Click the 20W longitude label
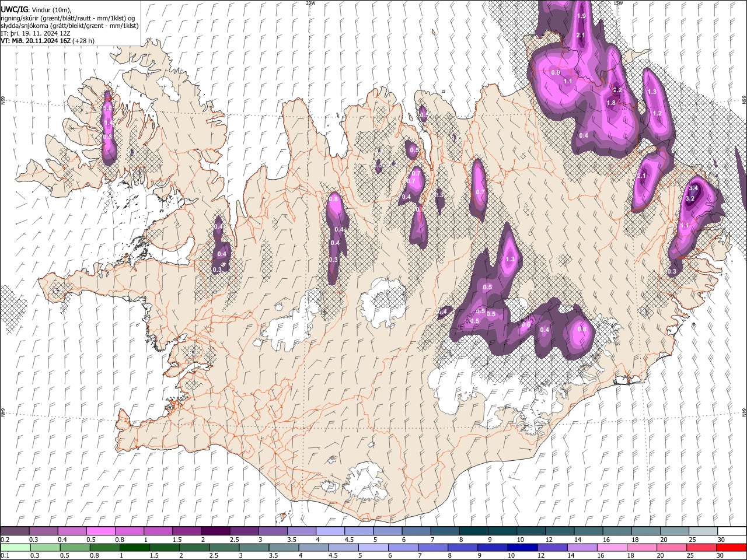The image size is (747, 560). click(310, 3)
